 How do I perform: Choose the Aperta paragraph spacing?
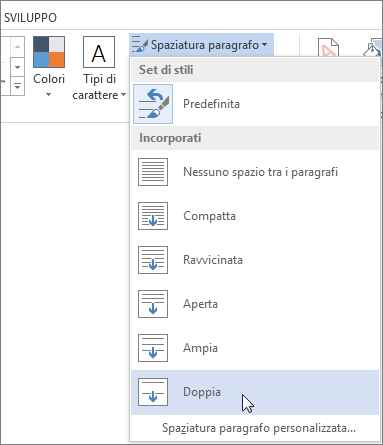pos(255,304)
